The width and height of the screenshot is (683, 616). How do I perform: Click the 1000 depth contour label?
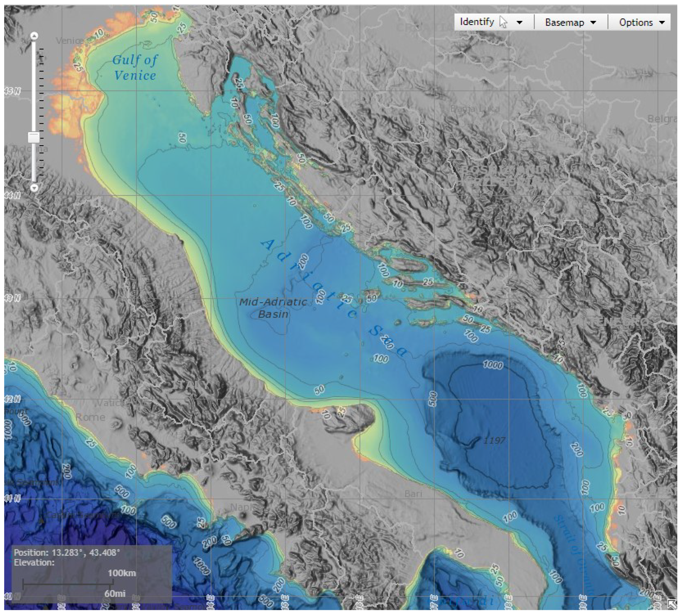(493, 365)
